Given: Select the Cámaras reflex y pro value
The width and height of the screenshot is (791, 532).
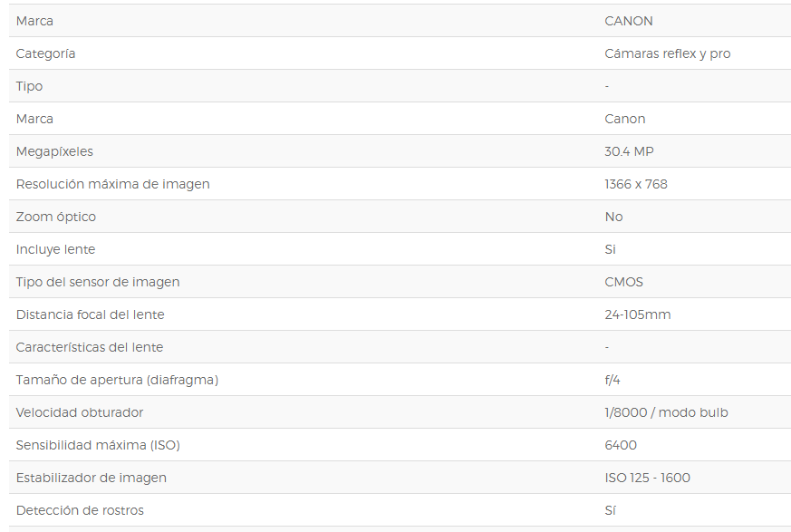Looking at the screenshot, I should 668,53.
